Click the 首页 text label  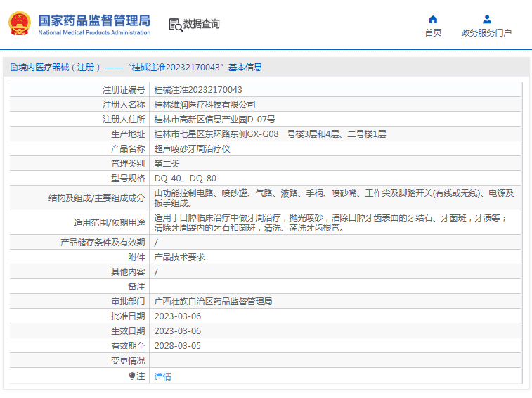434,32
